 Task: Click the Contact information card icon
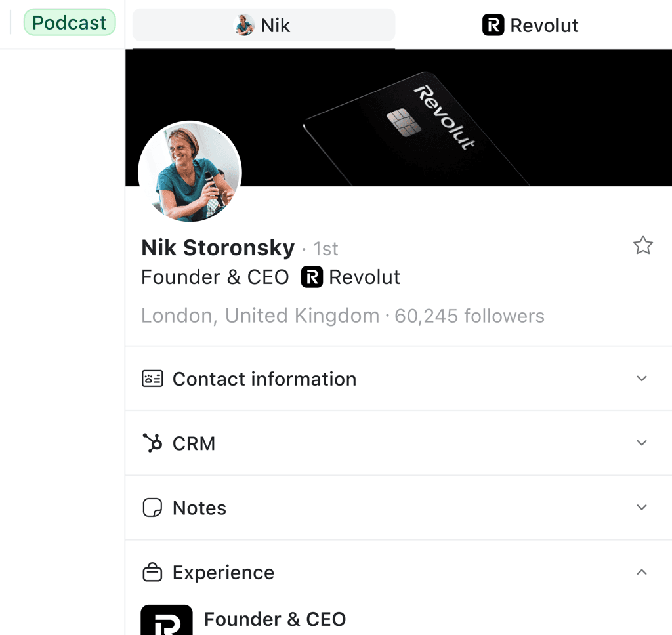152,379
